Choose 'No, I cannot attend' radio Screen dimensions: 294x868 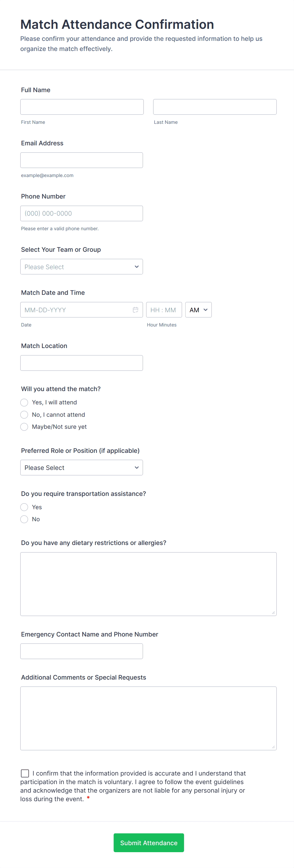[x=24, y=415]
